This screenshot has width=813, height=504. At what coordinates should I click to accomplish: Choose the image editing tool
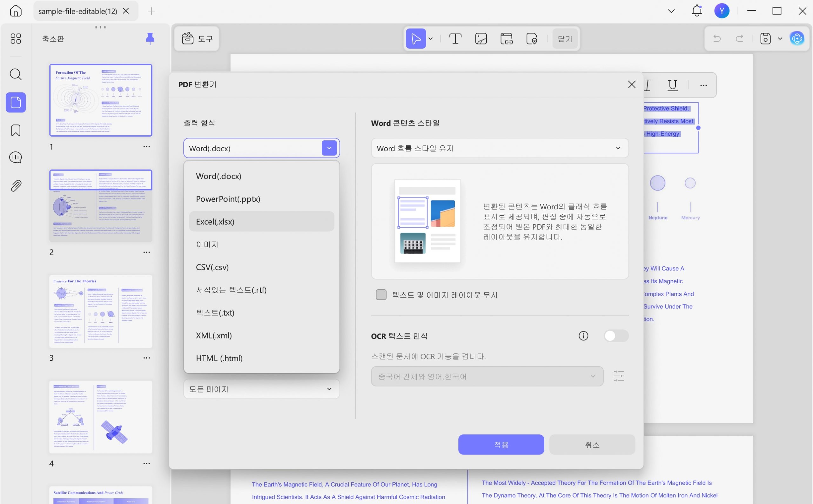coord(481,39)
